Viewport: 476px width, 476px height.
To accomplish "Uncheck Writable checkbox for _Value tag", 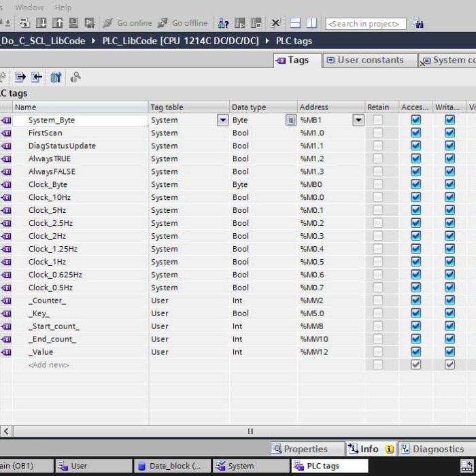I will (449, 352).
